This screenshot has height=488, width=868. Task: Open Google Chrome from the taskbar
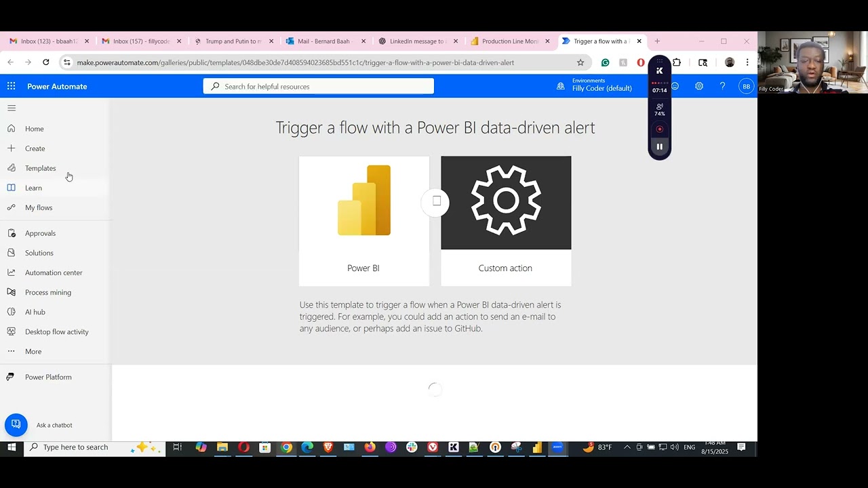point(286,447)
